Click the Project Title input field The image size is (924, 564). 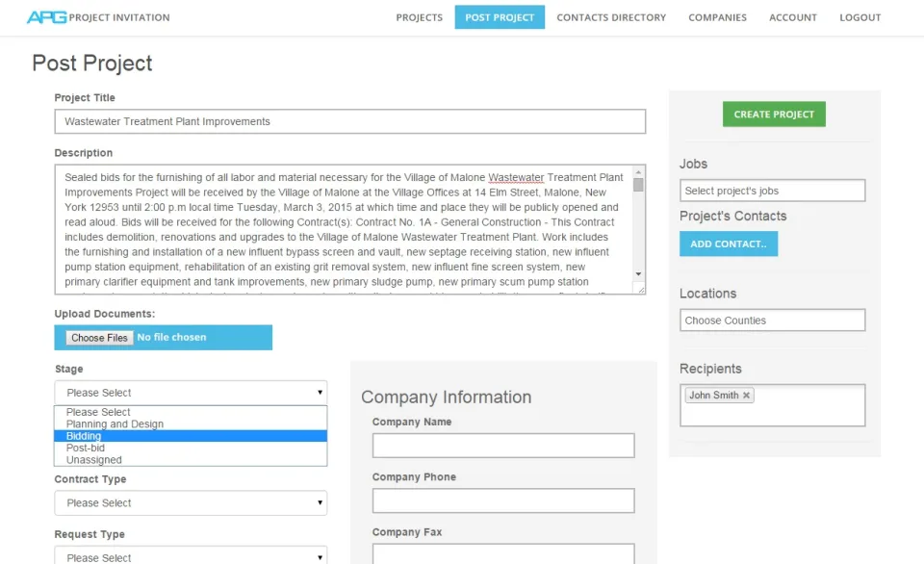350,121
